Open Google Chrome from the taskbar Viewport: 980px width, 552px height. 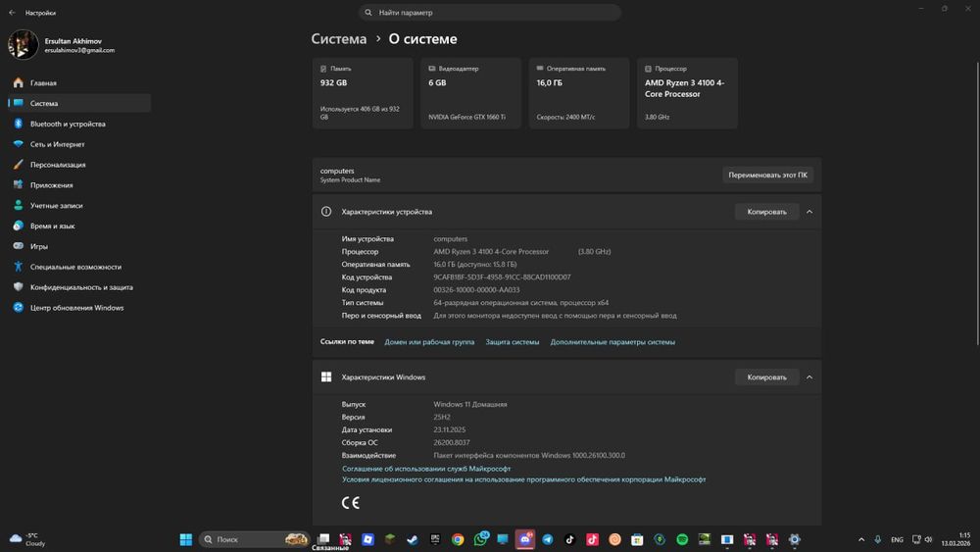[x=458, y=539]
